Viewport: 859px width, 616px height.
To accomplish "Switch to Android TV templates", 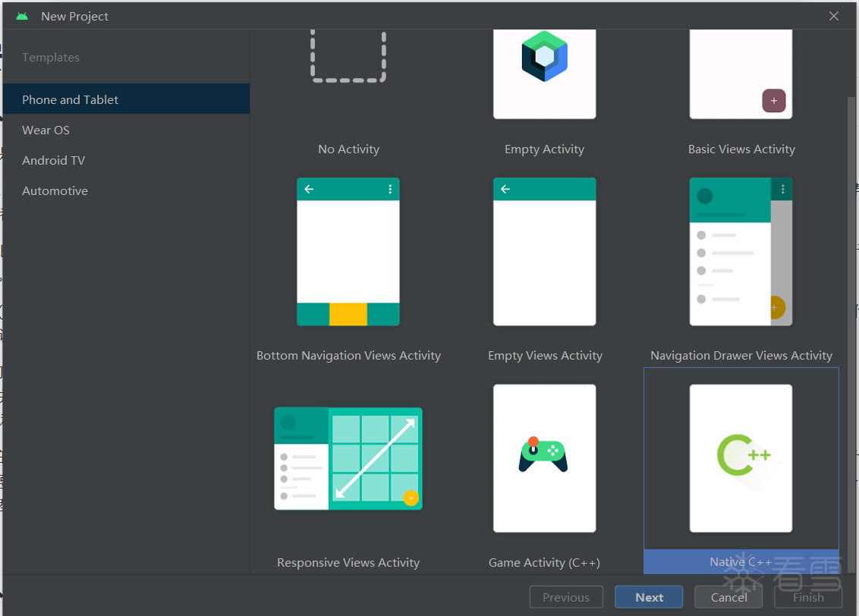I will pyautogui.click(x=126, y=160).
